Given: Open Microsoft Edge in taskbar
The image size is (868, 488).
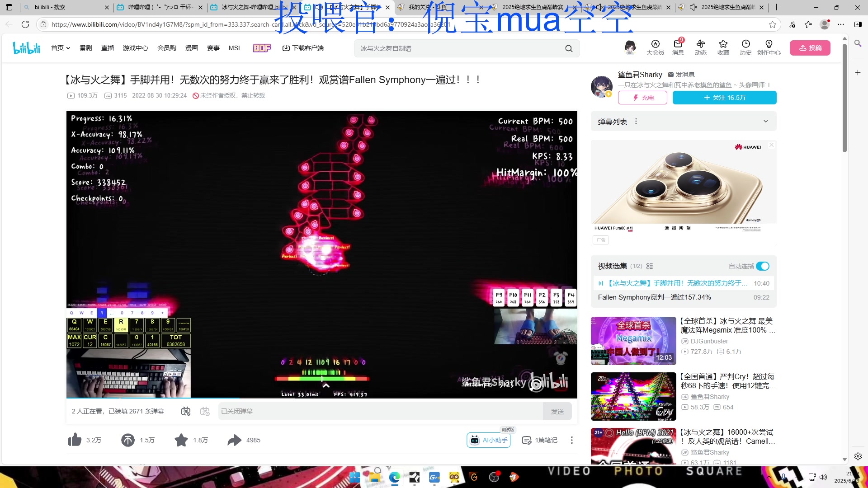Looking at the screenshot, I should (x=395, y=477).
